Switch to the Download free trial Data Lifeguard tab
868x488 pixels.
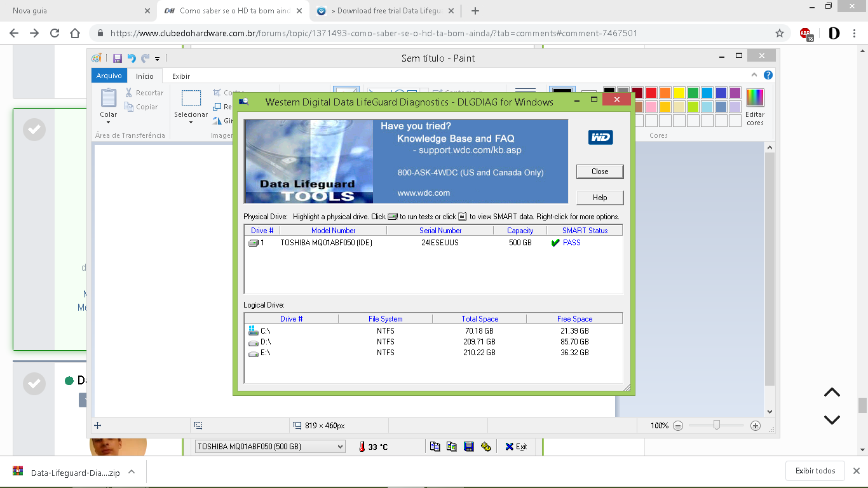pyautogui.click(x=385, y=11)
